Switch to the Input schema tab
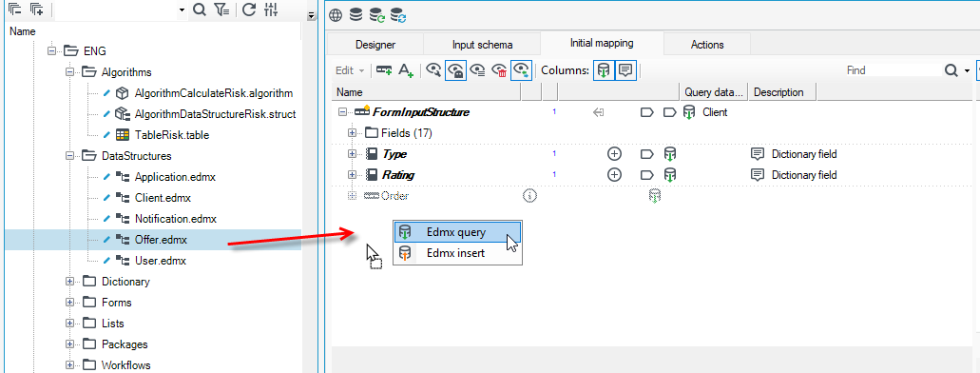 pos(483,45)
